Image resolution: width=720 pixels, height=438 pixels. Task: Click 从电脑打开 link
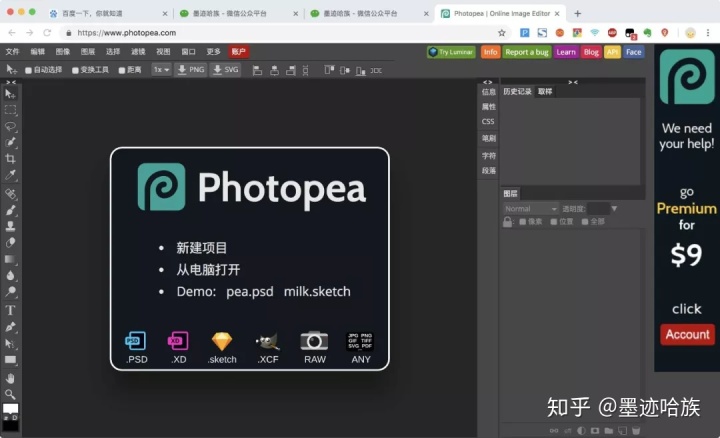click(208, 270)
